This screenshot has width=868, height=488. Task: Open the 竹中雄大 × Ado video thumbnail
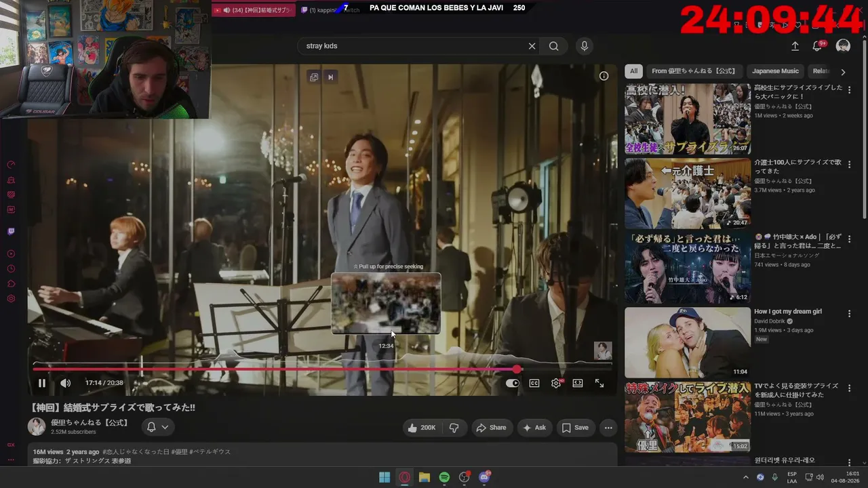tap(688, 268)
